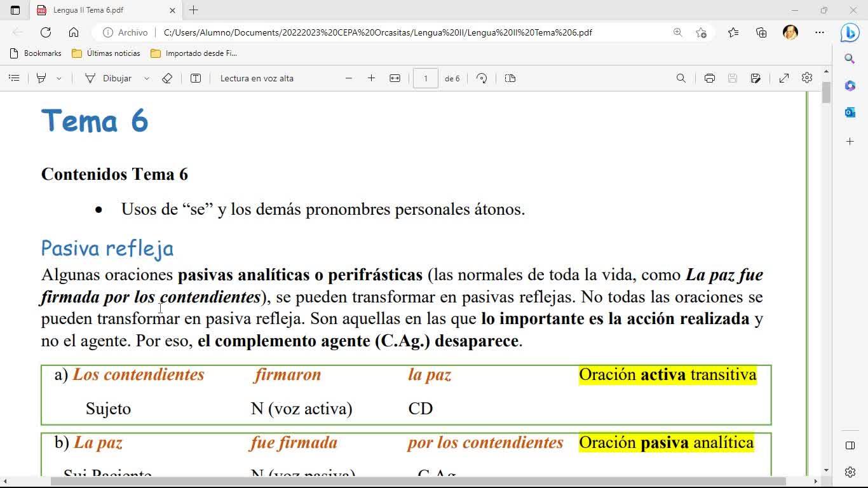
Task: Open the address bar zoom indicator
Action: (678, 32)
